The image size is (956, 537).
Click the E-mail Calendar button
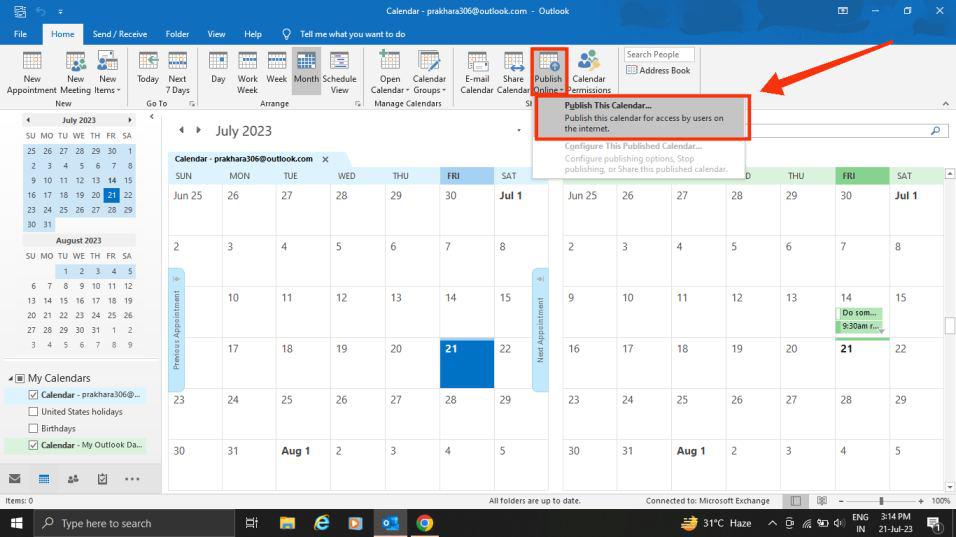pos(477,73)
